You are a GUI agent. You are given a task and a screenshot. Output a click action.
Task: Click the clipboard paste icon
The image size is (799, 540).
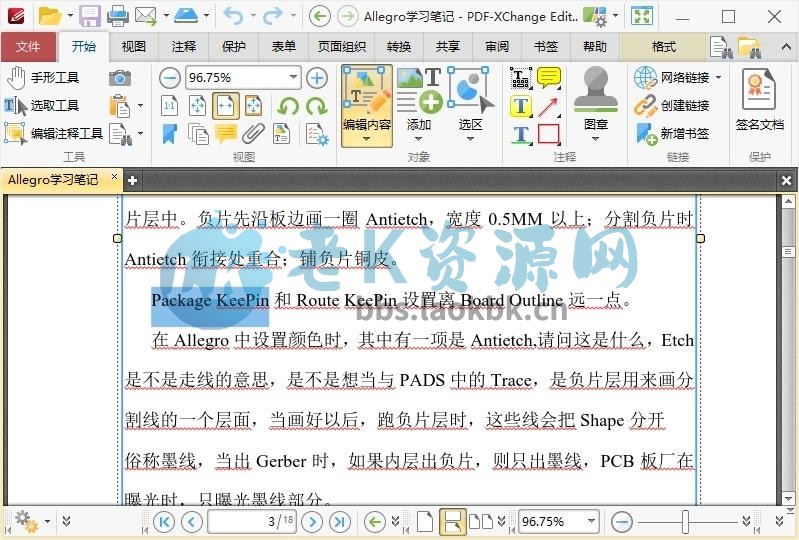click(120, 106)
